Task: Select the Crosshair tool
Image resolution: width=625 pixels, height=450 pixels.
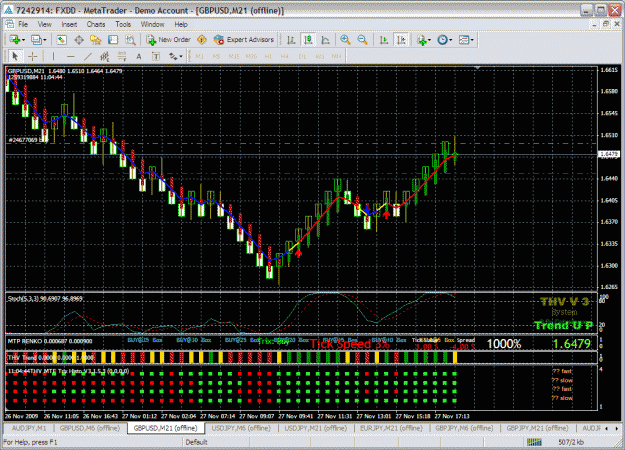Action: pos(33,56)
